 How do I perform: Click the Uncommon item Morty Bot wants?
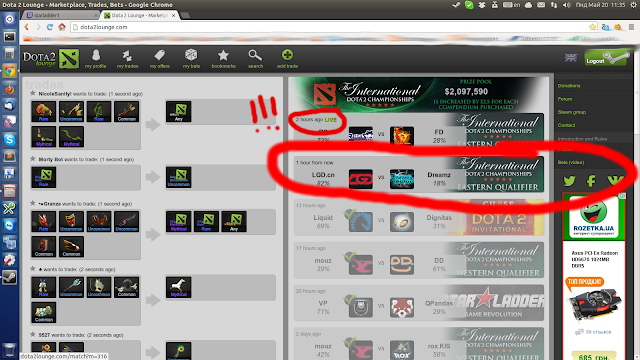[178, 177]
